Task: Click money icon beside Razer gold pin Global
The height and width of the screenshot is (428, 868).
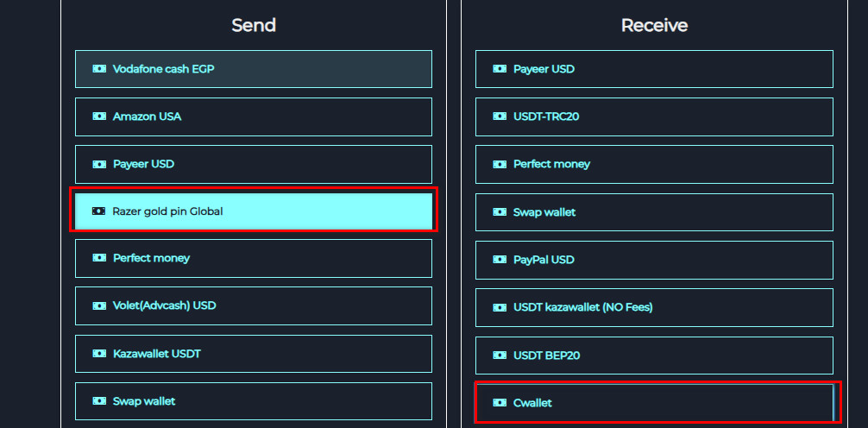Action: pyautogui.click(x=99, y=211)
